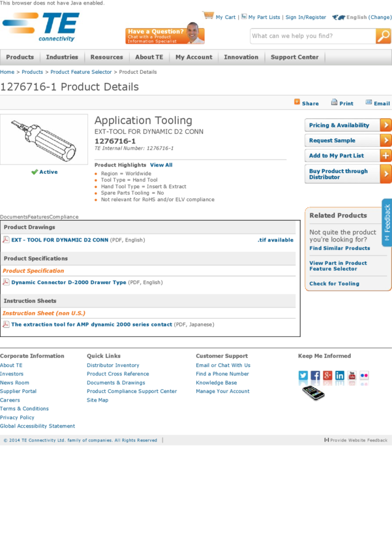The width and height of the screenshot is (392, 555).
Task: Click the View All highlights link
Action: pos(161,165)
